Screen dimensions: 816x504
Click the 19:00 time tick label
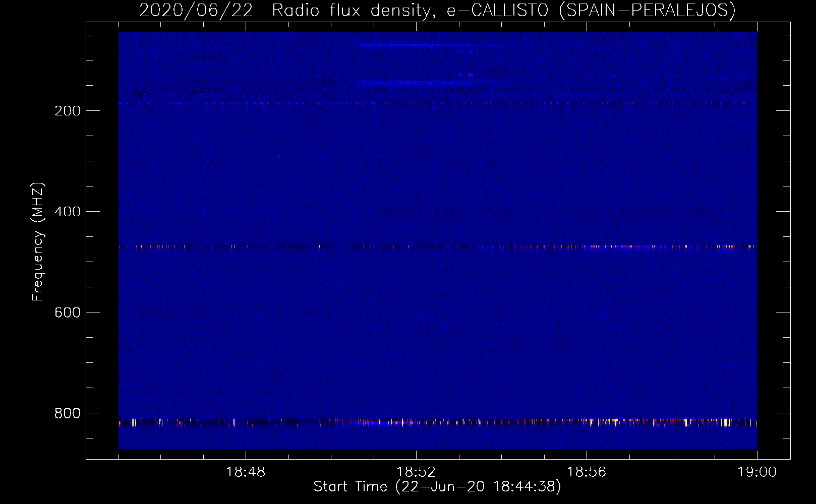(757, 472)
